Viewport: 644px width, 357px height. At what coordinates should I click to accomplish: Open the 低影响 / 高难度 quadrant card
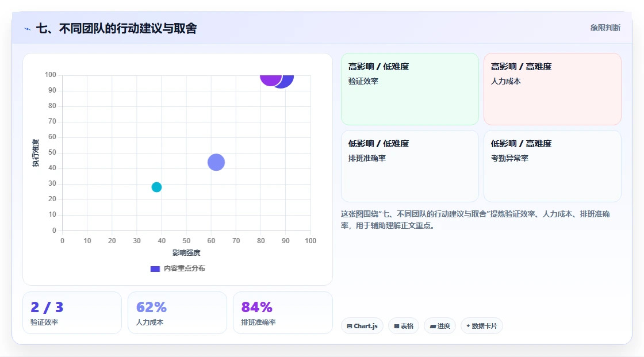click(x=553, y=166)
